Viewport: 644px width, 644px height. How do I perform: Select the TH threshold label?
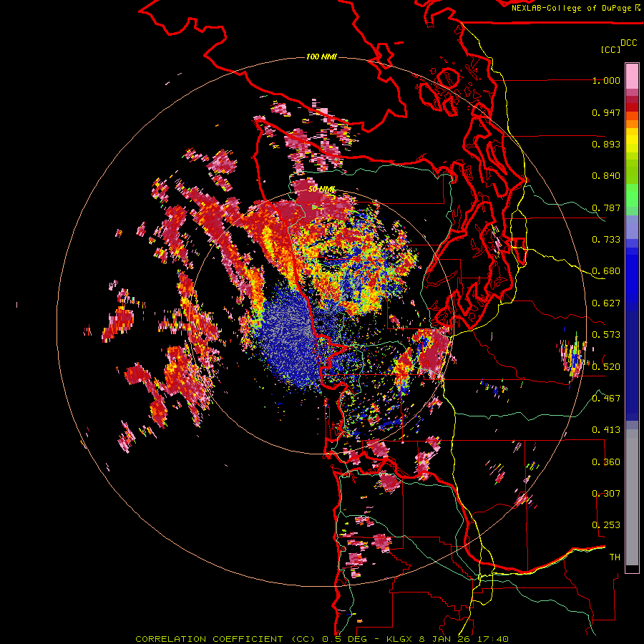click(x=615, y=557)
